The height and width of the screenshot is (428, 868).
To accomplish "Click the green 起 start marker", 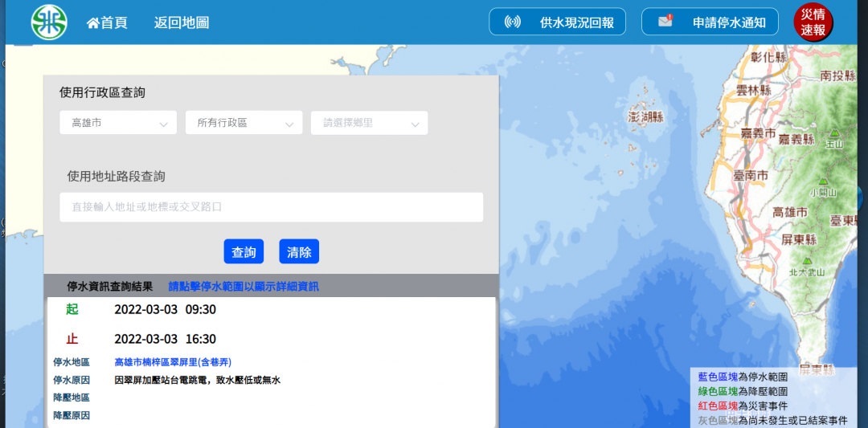I will pyautogui.click(x=72, y=310).
